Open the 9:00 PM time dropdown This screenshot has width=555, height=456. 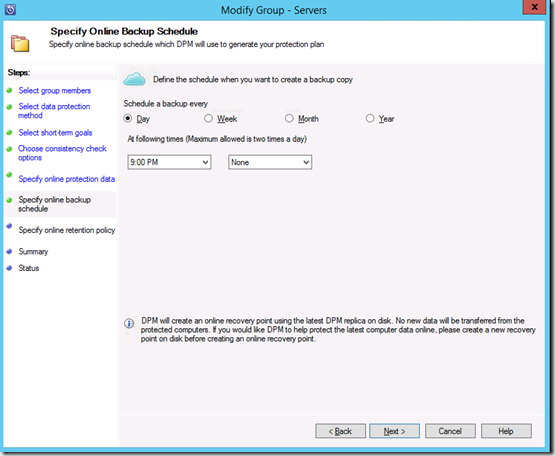click(169, 162)
